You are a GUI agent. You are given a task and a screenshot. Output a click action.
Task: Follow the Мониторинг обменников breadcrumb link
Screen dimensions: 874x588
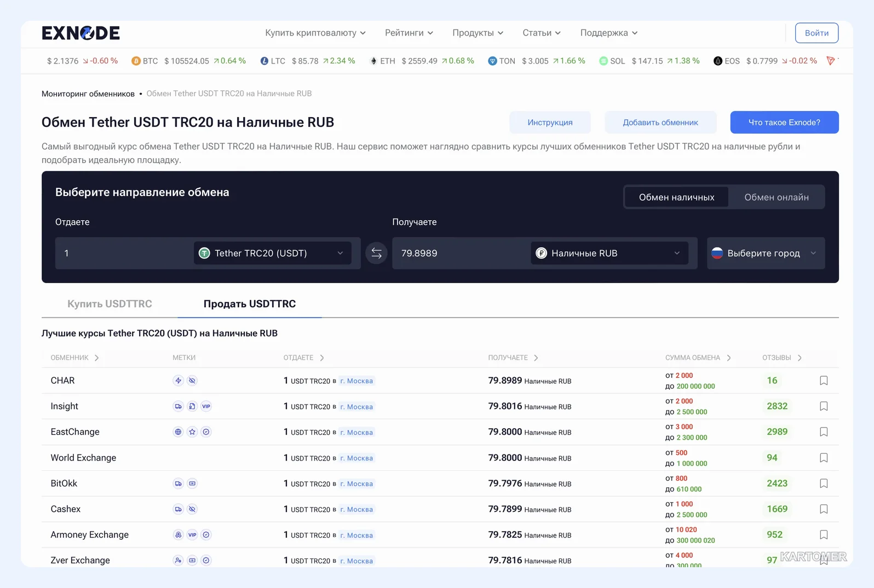pyautogui.click(x=88, y=94)
